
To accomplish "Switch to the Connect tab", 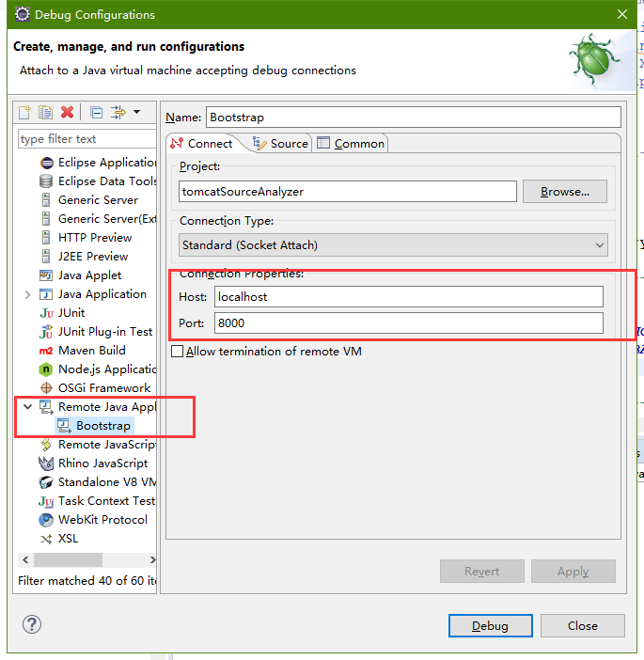I will [203, 144].
